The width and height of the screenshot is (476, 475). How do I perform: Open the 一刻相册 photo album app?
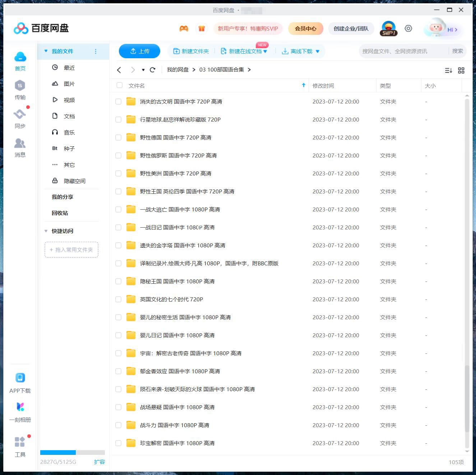pyautogui.click(x=20, y=411)
